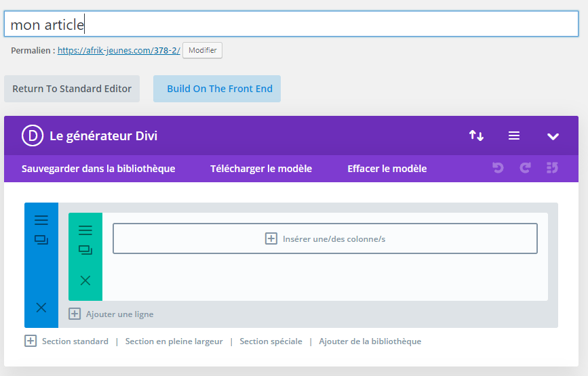Open the builder history icon
The image size is (588, 376).
(552, 168)
